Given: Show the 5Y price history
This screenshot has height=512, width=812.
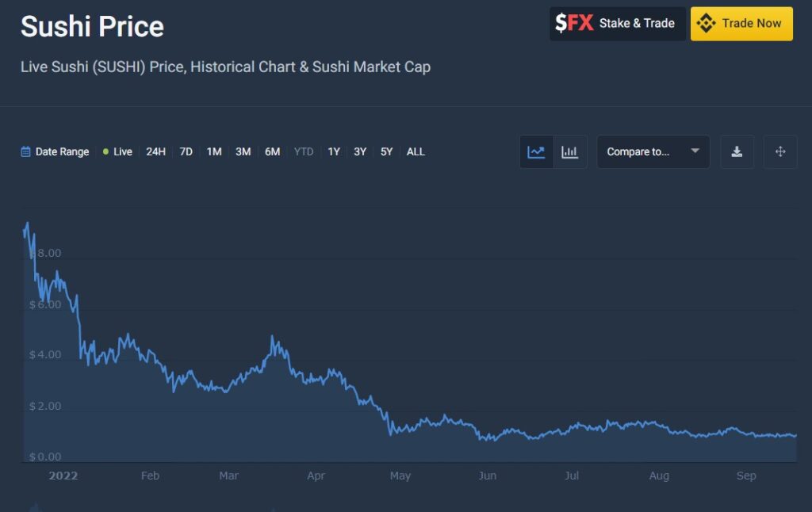Looking at the screenshot, I should [x=386, y=152].
